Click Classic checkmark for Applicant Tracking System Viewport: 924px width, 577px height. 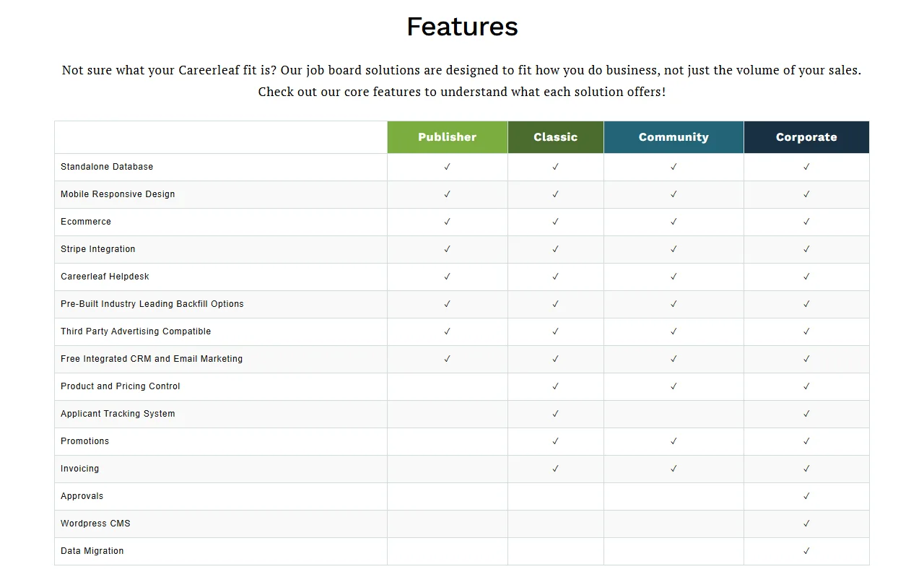556,414
